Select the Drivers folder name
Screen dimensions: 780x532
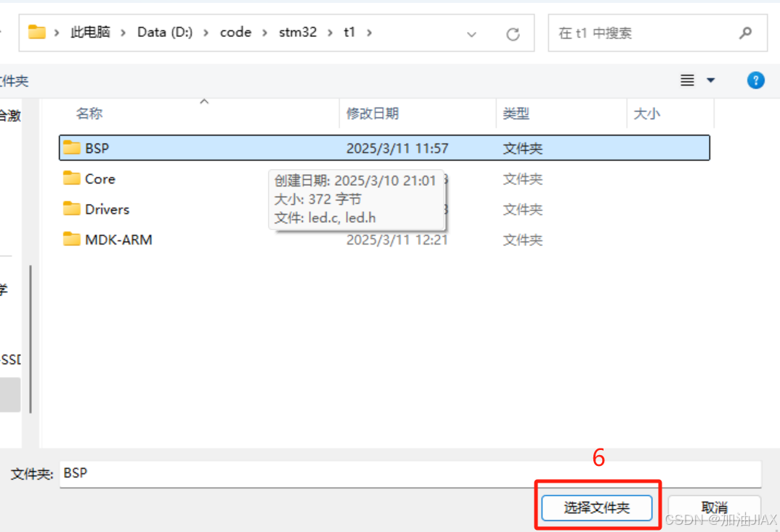pyautogui.click(x=107, y=209)
